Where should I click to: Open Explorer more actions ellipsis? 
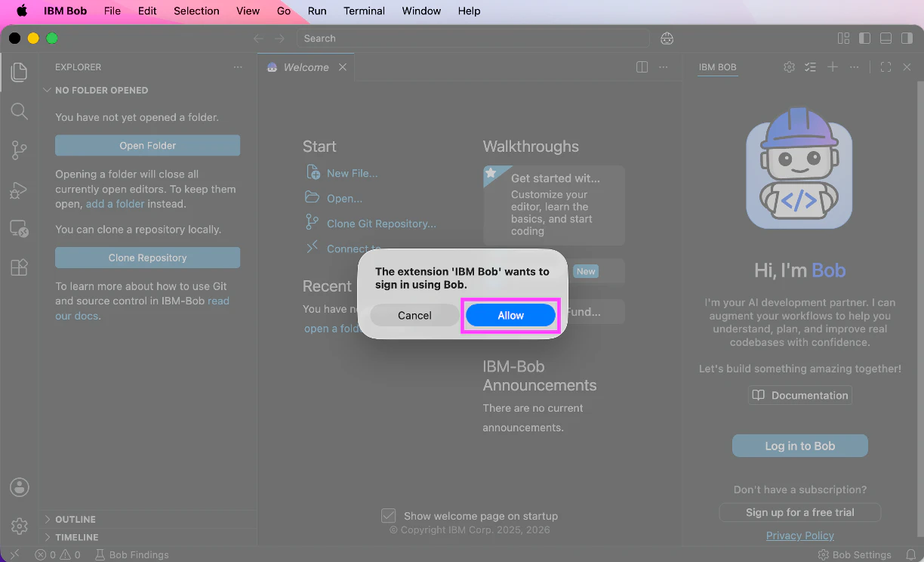[x=239, y=67]
